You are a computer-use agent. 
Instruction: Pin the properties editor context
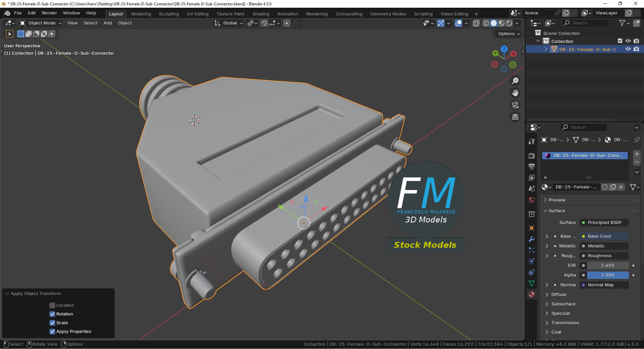coord(637,140)
